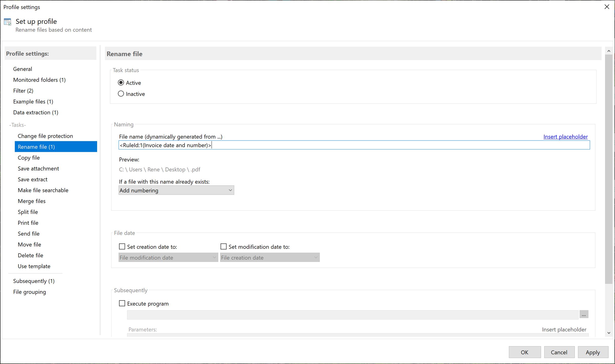
Task: Open the Save attachment task
Action: tap(38, 168)
